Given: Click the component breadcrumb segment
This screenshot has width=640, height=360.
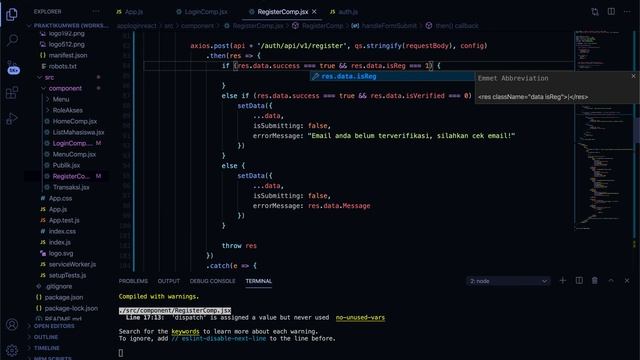Looking at the screenshot, I should 197,25.
